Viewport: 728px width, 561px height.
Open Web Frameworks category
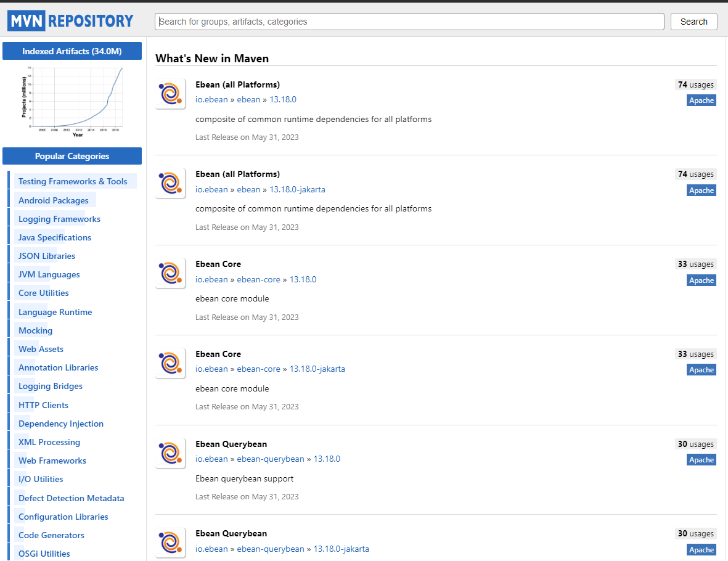point(52,461)
